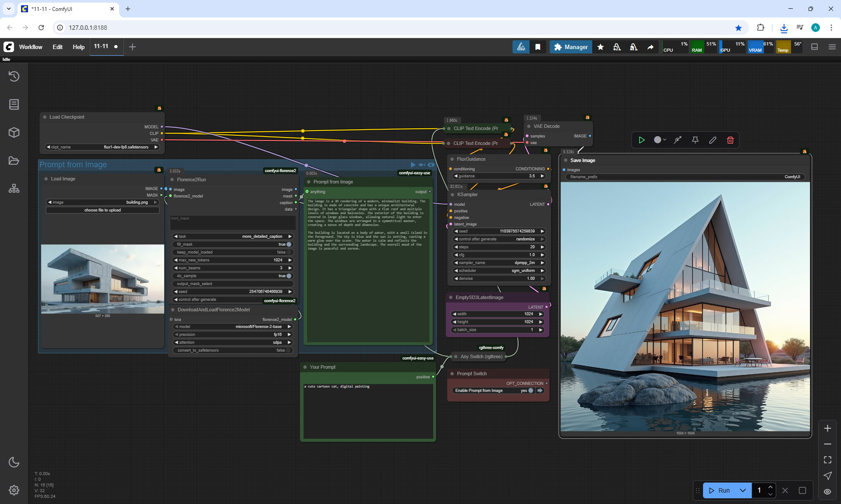
Task: Toggle do_sample switch in Florence2Run
Action: tap(289, 276)
